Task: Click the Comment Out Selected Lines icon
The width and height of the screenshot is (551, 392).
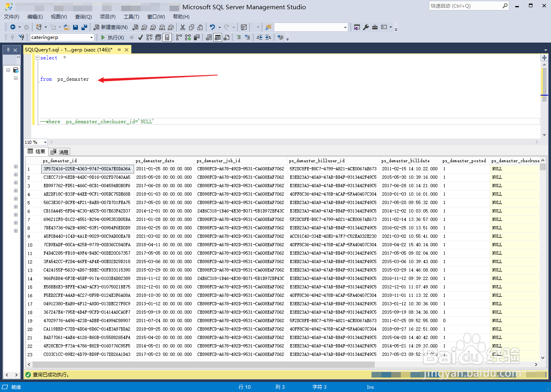Action: (x=239, y=37)
